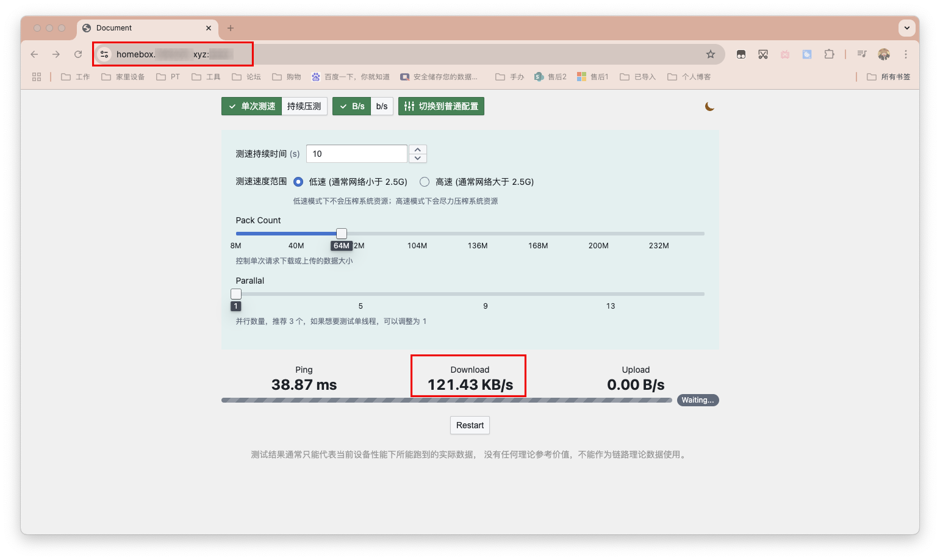This screenshot has height=560, width=940.
Task: Bookmark this page with the star icon
Action: click(711, 54)
